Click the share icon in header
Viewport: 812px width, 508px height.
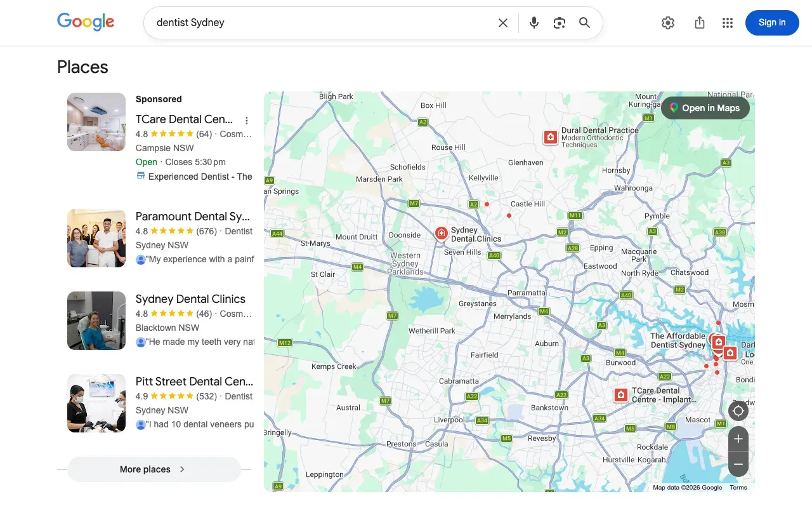tap(700, 23)
